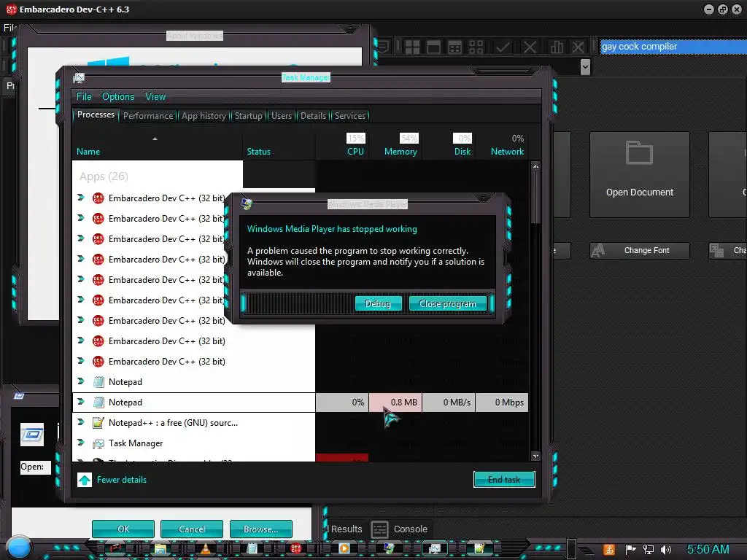Click the Compile & Run toolbar icon

pyautogui.click(x=455, y=47)
